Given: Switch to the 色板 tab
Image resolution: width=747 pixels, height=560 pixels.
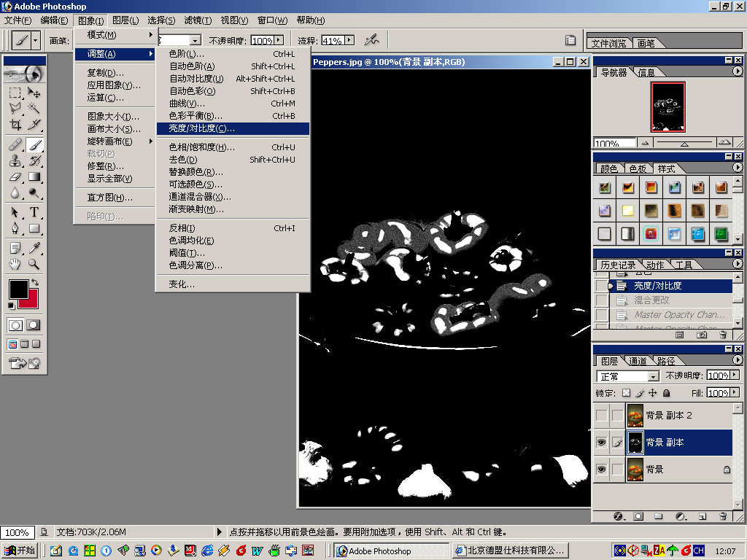Looking at the screenshot, I should tap(638, 168).
